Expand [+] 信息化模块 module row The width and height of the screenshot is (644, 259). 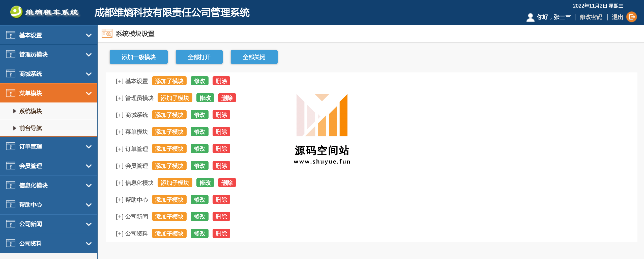coord(120,183)
